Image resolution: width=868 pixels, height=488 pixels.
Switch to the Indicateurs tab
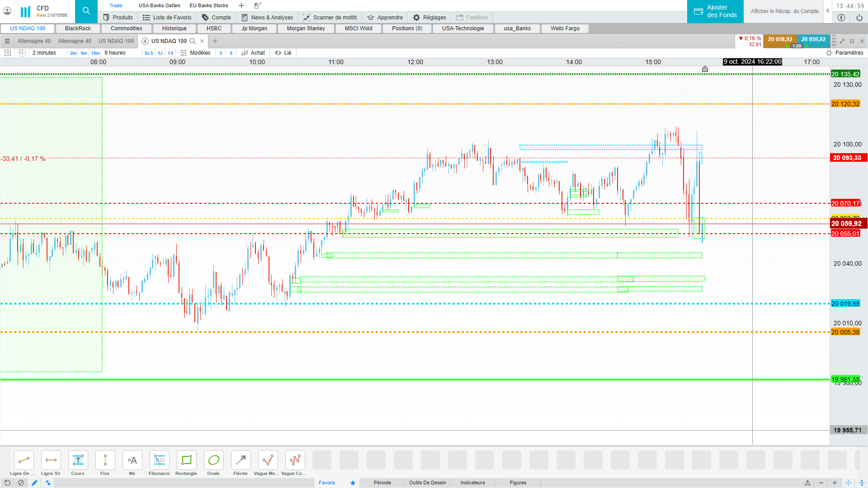tap(472, 483)
